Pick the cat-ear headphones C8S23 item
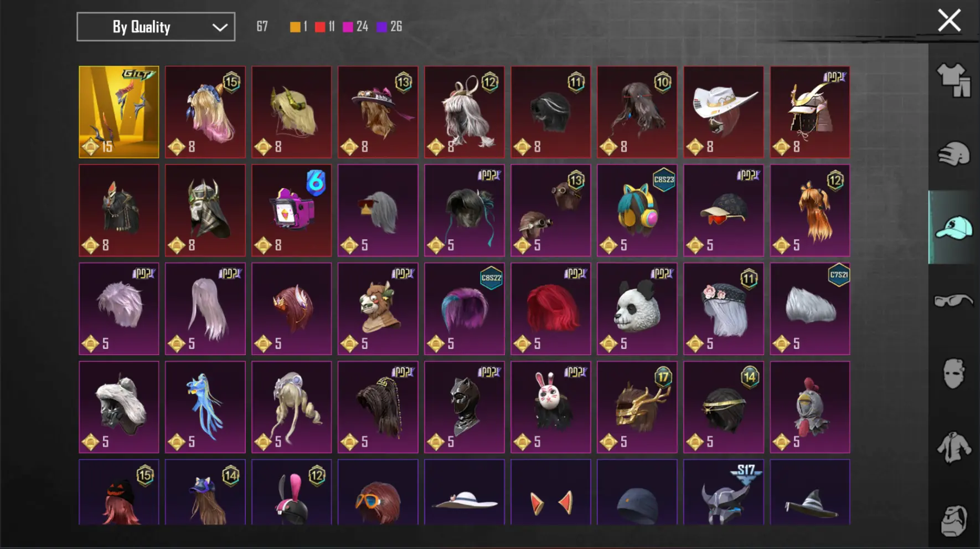980x549 pixels. coord(637,211)
